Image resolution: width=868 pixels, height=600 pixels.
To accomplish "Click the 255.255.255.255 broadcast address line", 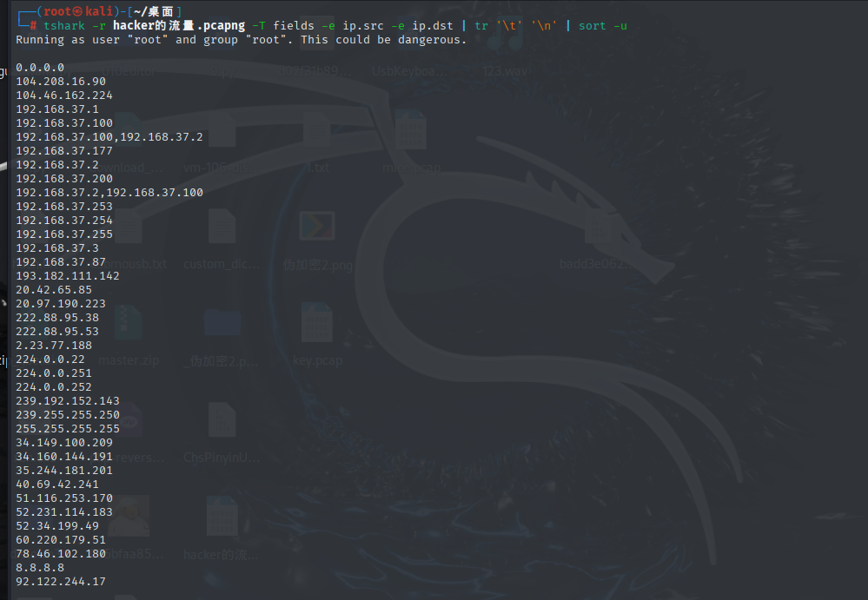I will pyautogui.click(x=68, y=428).
